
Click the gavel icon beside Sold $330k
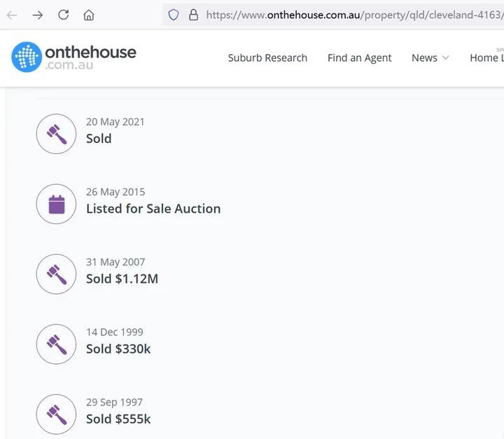coord(56,344)
